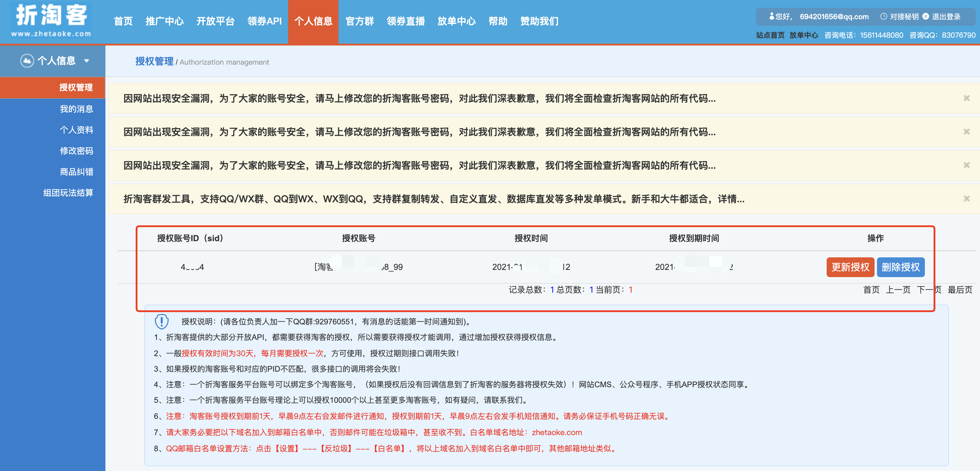Viewport: 980px width, 471px height.
Task: Open 组团玩法结算 sidebar item
Action: coord(68,193)
